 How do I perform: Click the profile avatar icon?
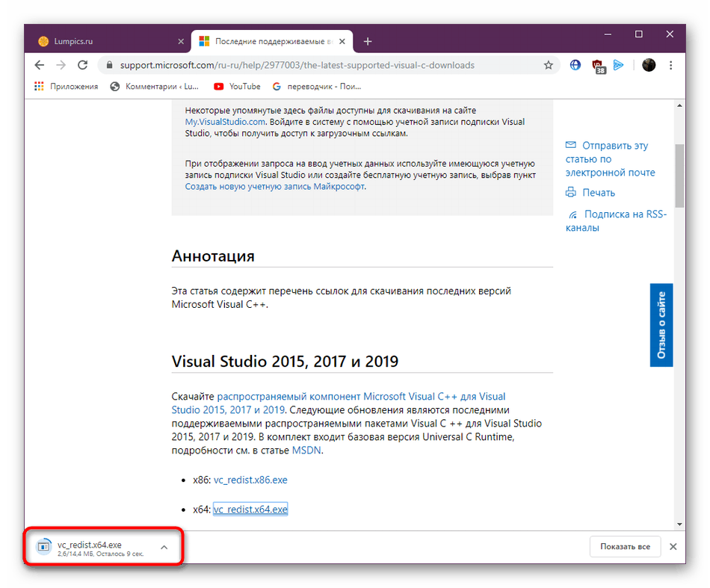coord(649,65)
